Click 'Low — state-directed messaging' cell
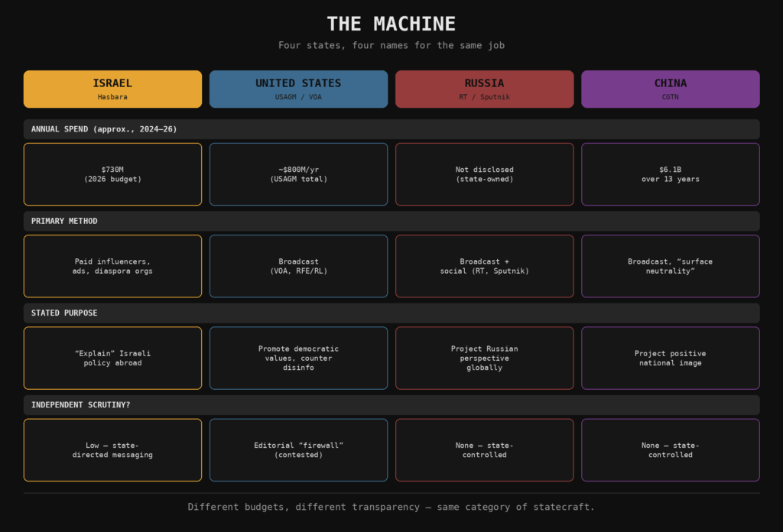The width and height of the screenshot is (783, 532). click(113, 449)
